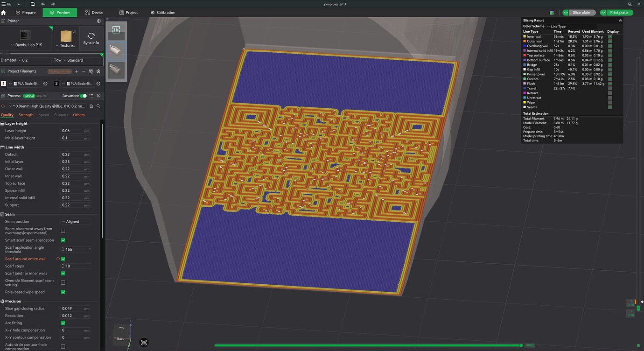
Task: Open Project Filaments settings gear
Action: coord(98,71)
